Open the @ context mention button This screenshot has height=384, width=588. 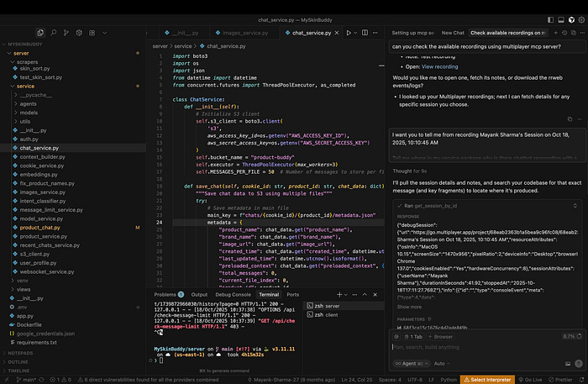396,337
